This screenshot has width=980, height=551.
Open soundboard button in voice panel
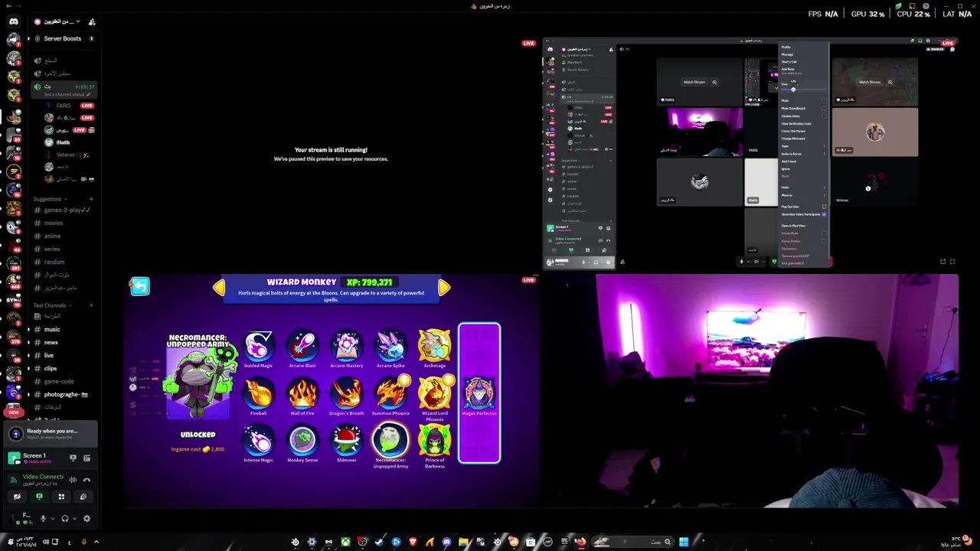point(83,497)
